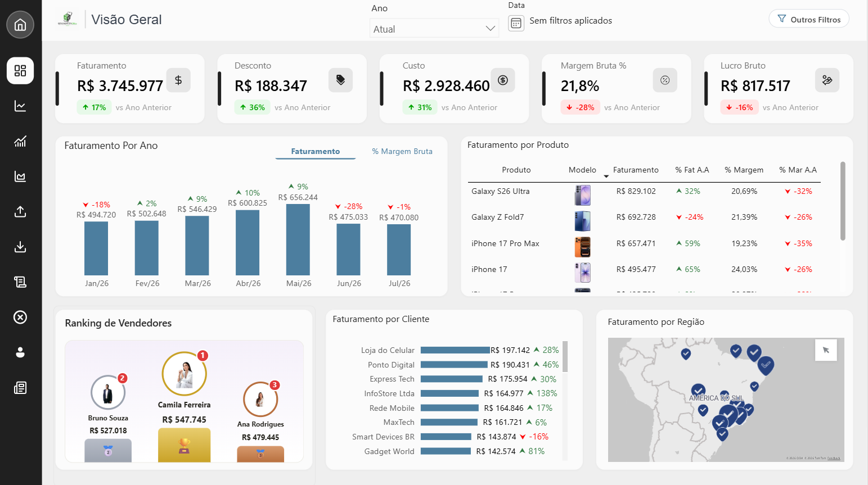Click Ana Rodrigues' avatar
The image size is (868, 485).
click(260, 399)
